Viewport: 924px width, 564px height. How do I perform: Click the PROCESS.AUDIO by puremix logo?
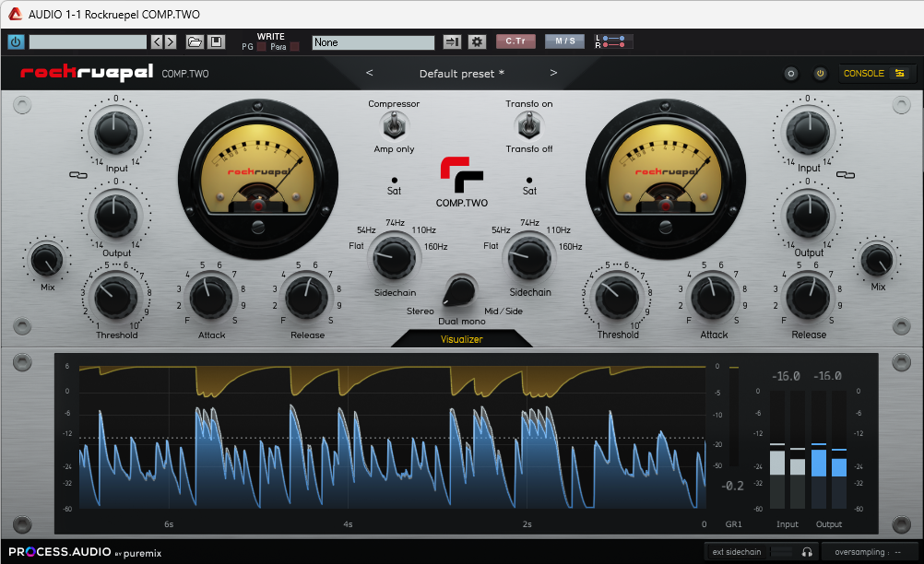(85, 552)
